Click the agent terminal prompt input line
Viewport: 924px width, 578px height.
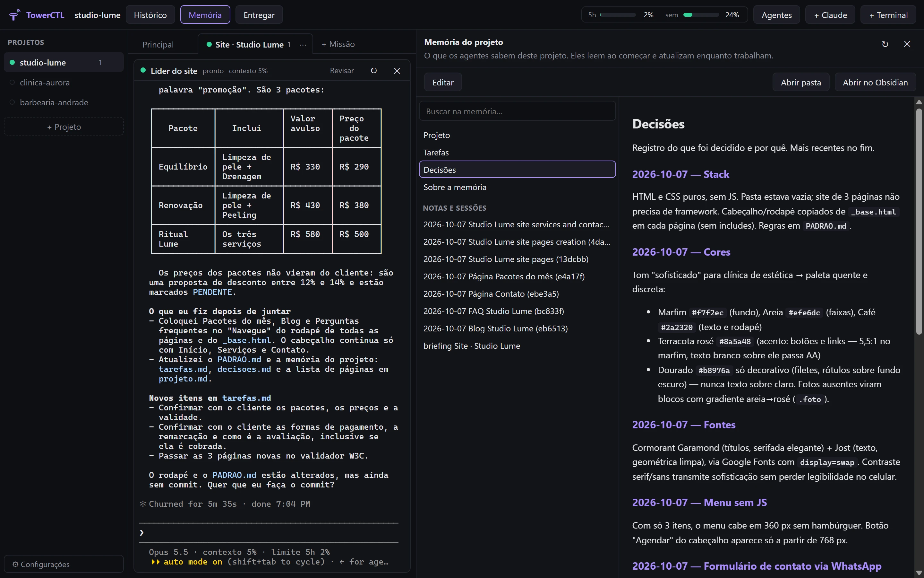[269, 532]
